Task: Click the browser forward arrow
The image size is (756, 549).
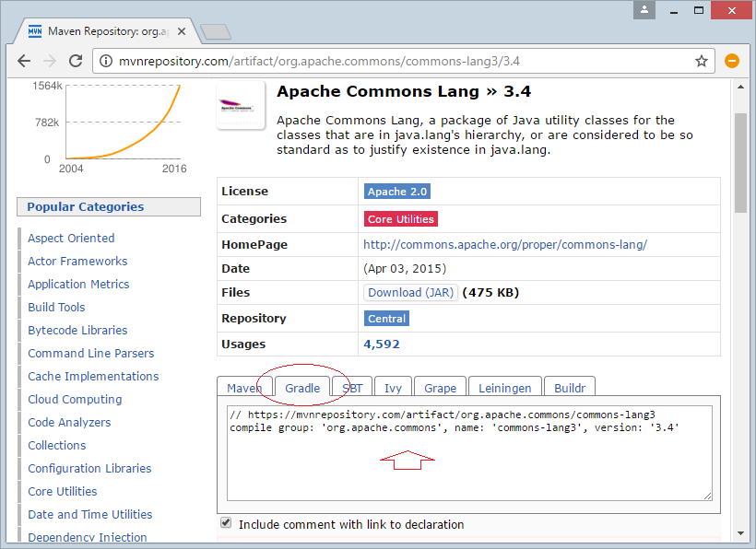Action: click(50, 61)
